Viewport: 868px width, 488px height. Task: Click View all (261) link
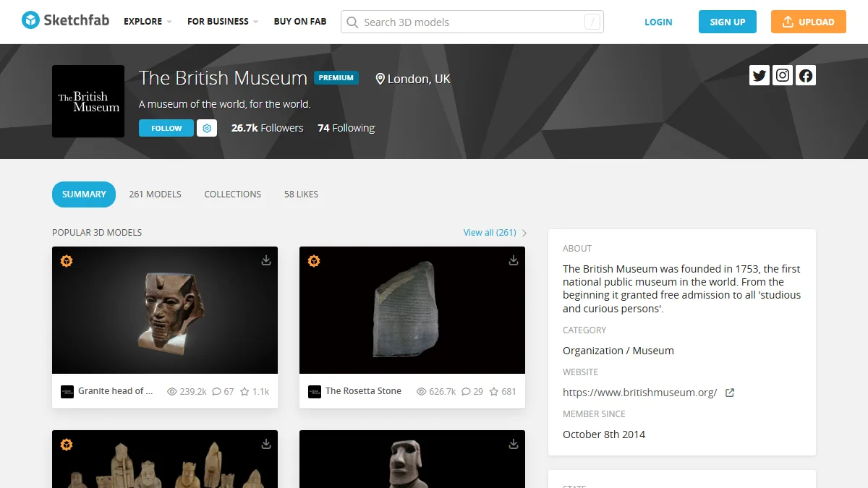[x=490, y=233]
